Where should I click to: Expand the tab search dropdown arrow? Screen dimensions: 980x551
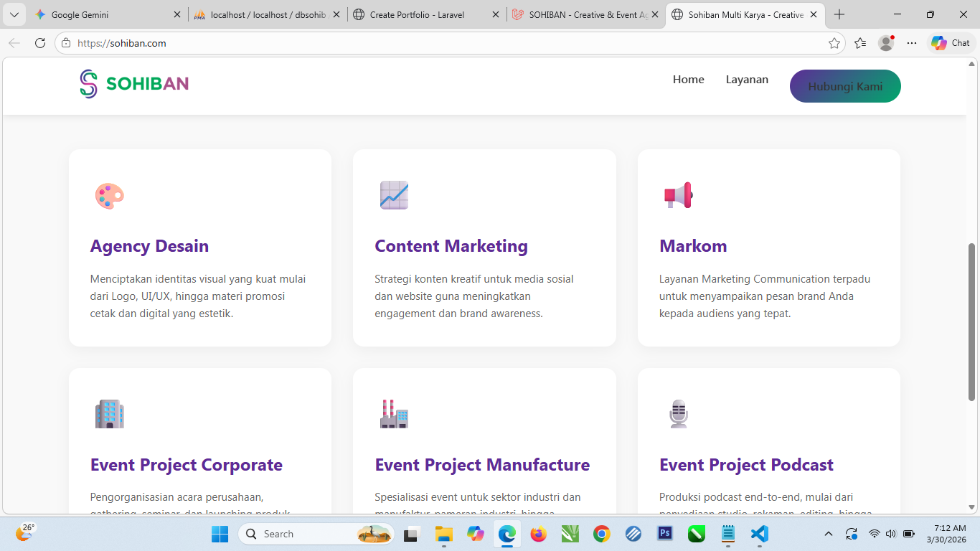(x=14, y=14)
